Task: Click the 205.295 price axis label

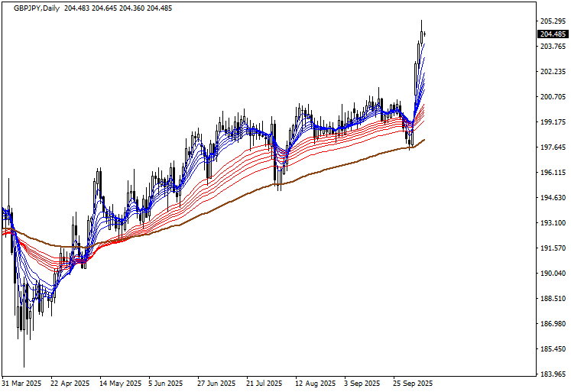Action: 553,21
